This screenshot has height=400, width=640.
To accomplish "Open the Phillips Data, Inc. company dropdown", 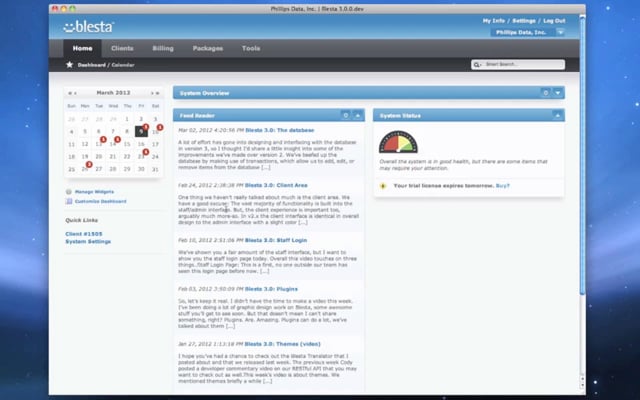I will click(x=561, y=32).
